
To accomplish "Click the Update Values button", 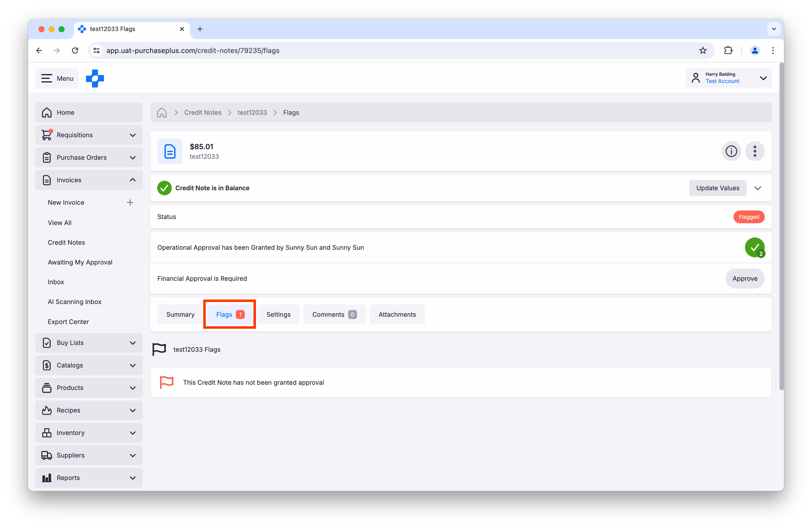I will click(717, 188).
